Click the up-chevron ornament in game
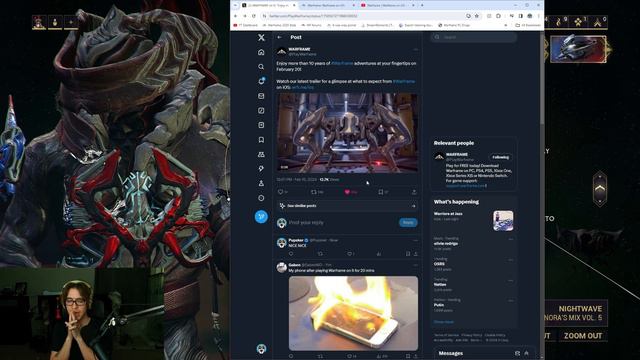The height and width of the screenshot is (360, 640). pyautogui.click(x=600, y=189)
